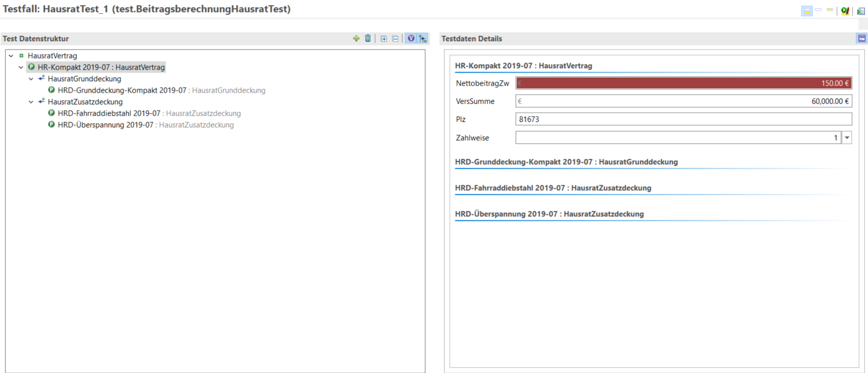Collapse the HausratGrunddeckung tree node

click(x=31, y=79)
